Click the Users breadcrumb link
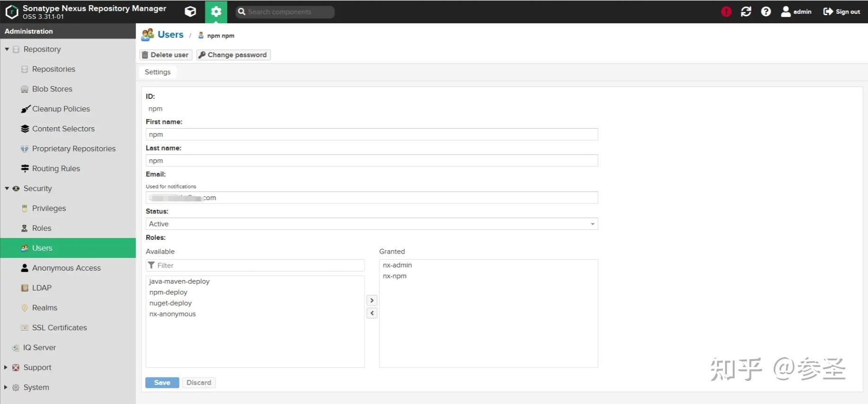 click(170, 35)
